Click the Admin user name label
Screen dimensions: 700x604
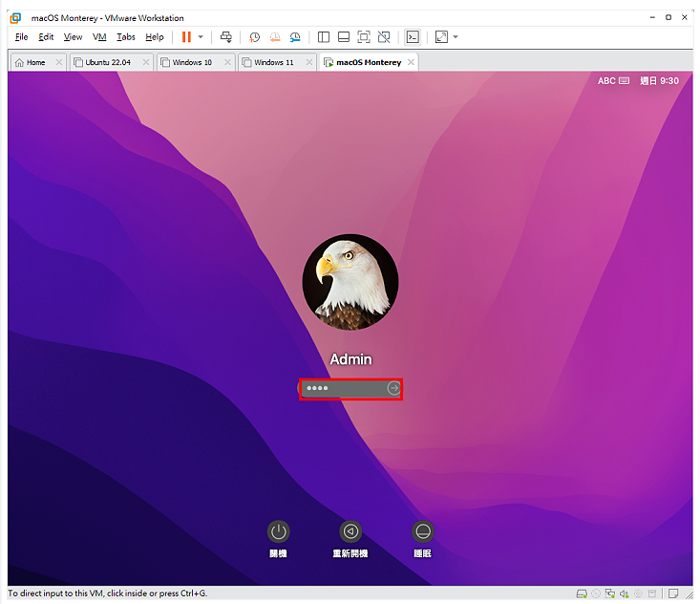click(x=350, y=359)
